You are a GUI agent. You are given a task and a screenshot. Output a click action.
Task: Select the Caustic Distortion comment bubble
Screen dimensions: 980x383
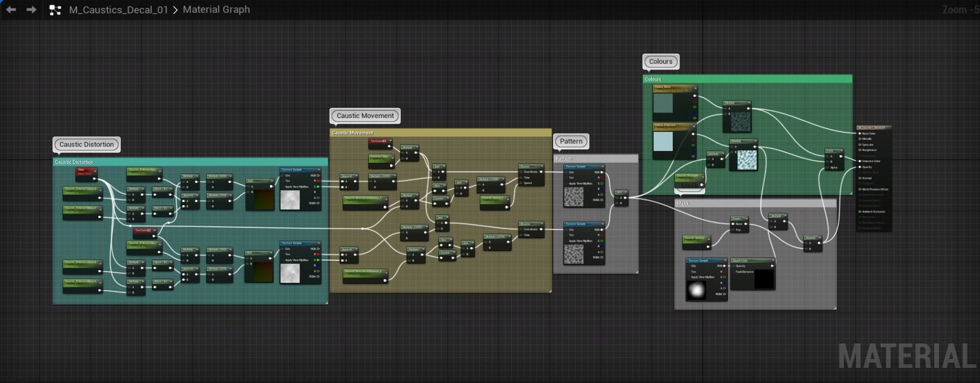[x=87, y=144]
